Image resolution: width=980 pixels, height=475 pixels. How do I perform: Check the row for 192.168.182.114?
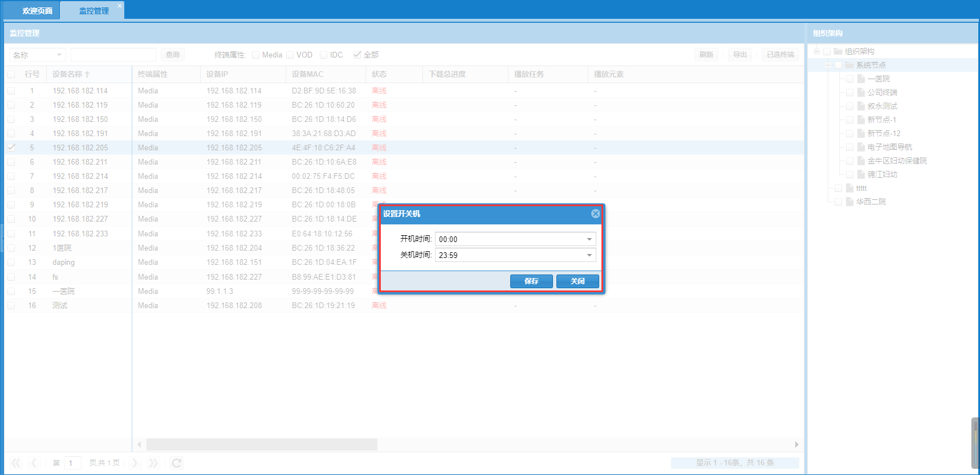tap(11, 91)
